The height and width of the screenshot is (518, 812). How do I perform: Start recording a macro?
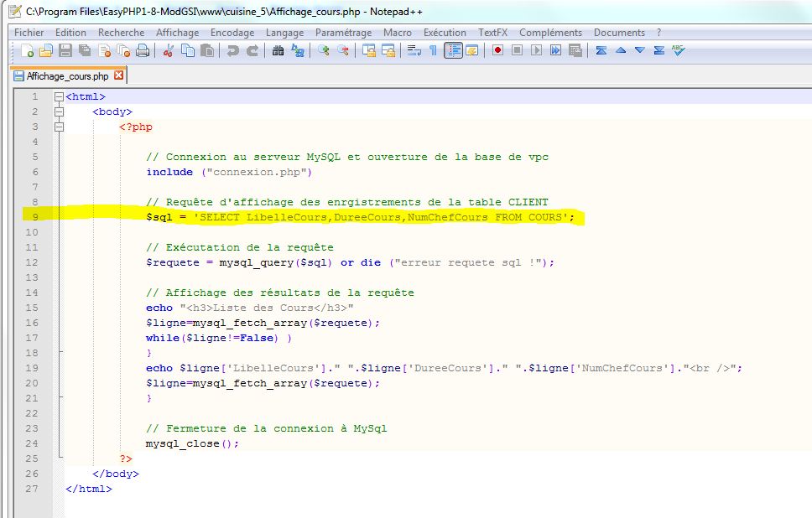(x=497, y=50)
